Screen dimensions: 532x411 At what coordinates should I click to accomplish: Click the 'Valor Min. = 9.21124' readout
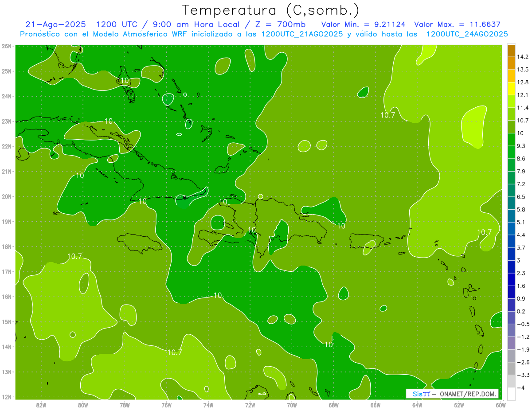click(364, 24)
